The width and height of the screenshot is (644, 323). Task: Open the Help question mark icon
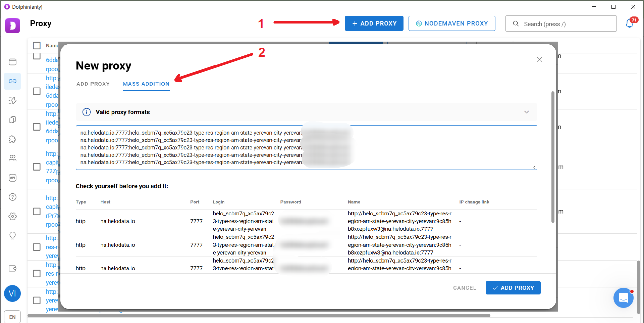coord(12,197)
